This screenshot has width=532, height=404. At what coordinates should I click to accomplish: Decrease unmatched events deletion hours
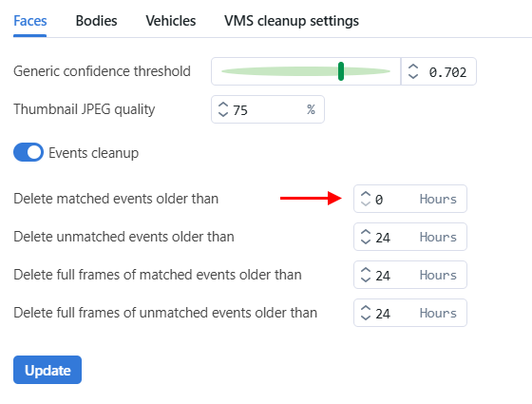point(366,241)
